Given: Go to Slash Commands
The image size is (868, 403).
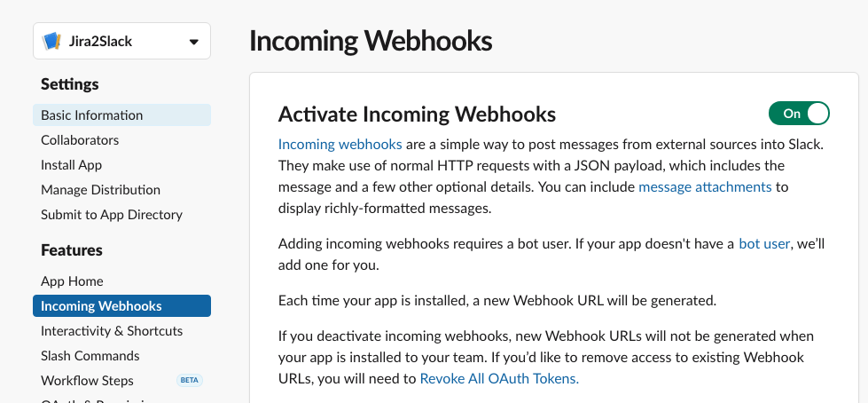Looking at the screenshot, I should (x=90, y=356).
